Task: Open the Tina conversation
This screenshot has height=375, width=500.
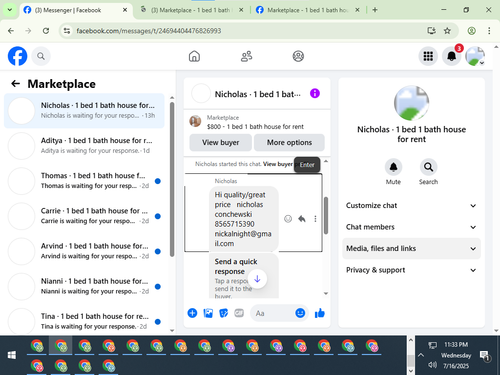Action: coord(84,321)
